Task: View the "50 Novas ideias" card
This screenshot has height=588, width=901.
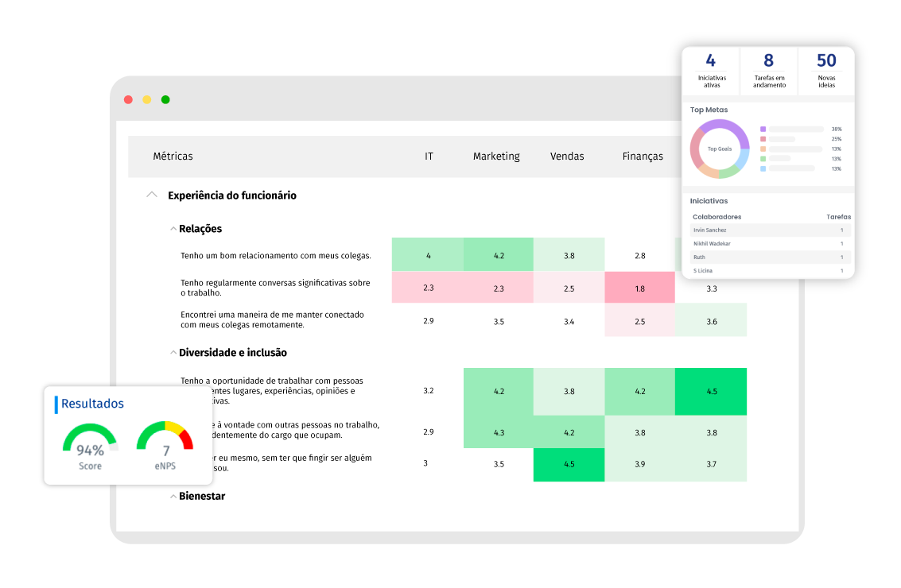Action: point(826,71)
